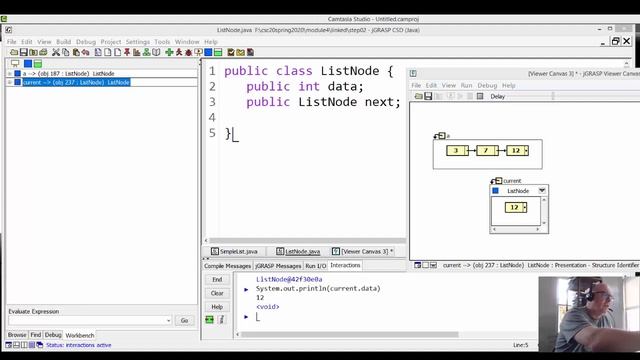The height and width of the screenshot is (360, 640).
Task: Switch to the jGRASP Messages tab
Action: point(278,266)
